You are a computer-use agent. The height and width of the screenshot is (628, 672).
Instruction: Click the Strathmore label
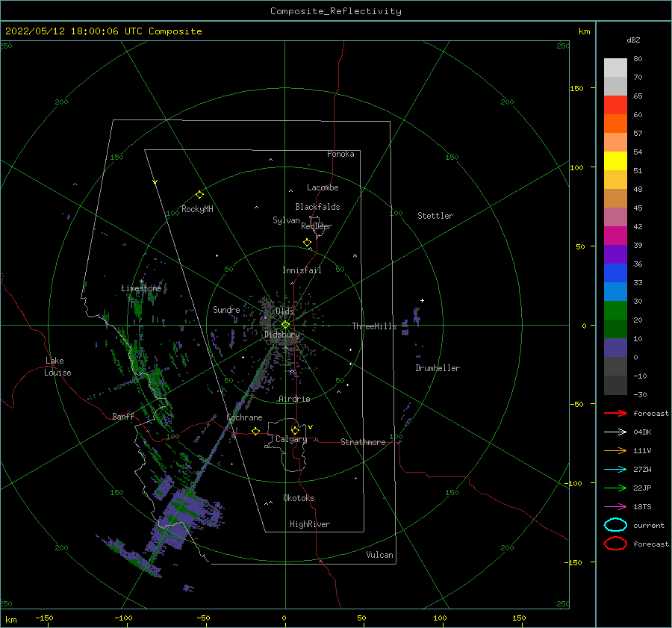coord(363,442)
